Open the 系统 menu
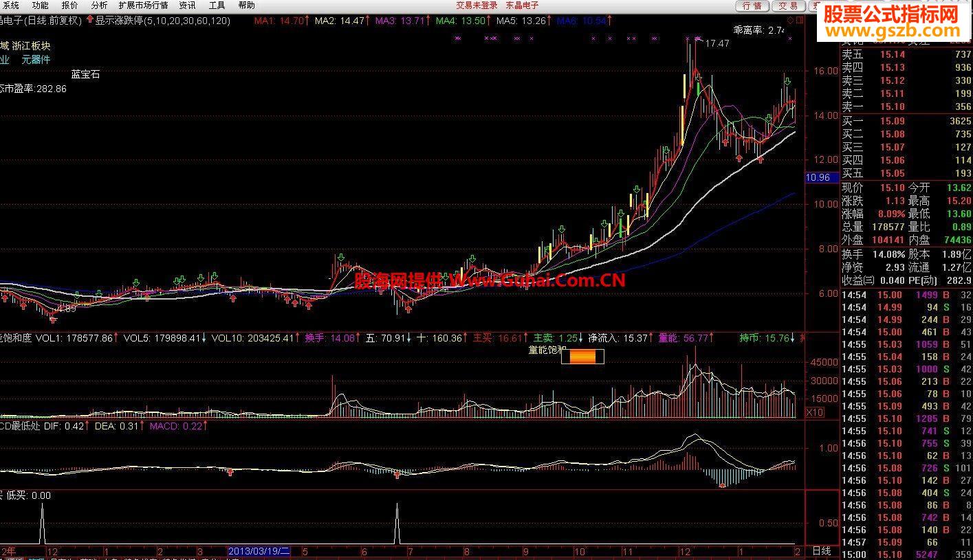The height and width of the screenshot is (560, 973). (12, 5)
